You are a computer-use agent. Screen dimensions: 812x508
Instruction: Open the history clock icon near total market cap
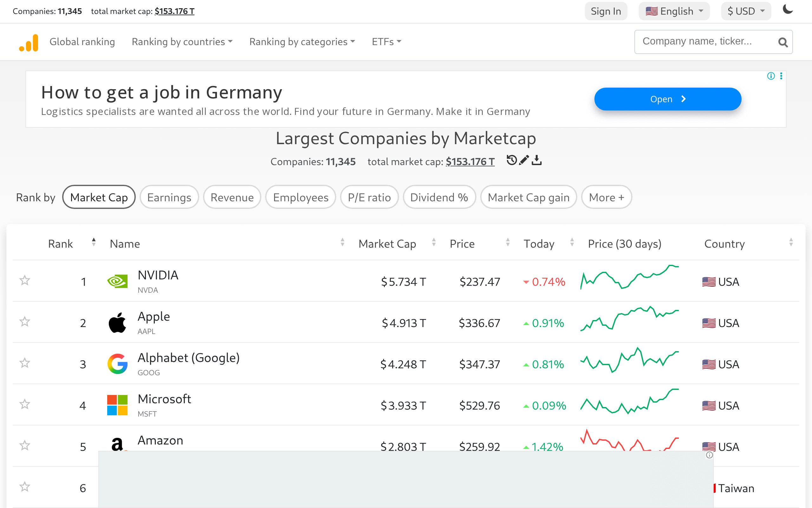pyautogui.click(x=511, y=160)
